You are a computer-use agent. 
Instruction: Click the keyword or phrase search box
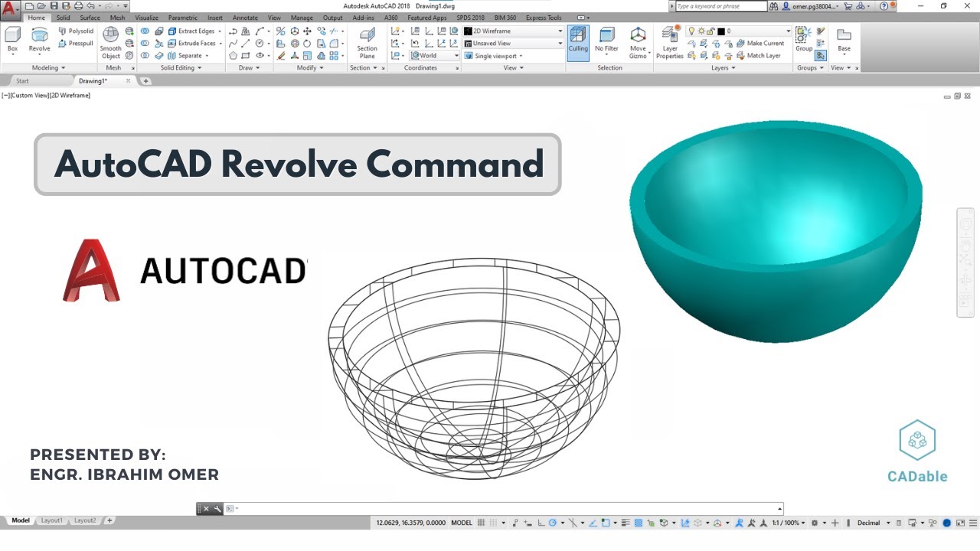(721, 6)
